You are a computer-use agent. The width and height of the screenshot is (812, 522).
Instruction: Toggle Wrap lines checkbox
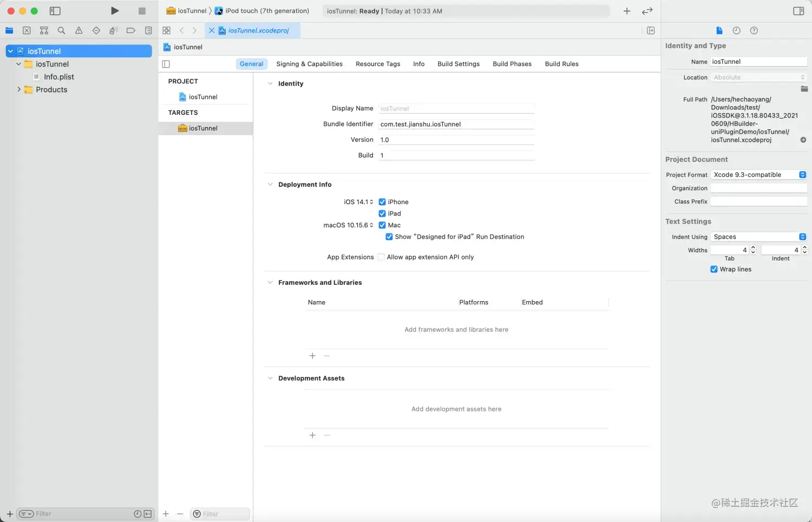pos(714,269)
